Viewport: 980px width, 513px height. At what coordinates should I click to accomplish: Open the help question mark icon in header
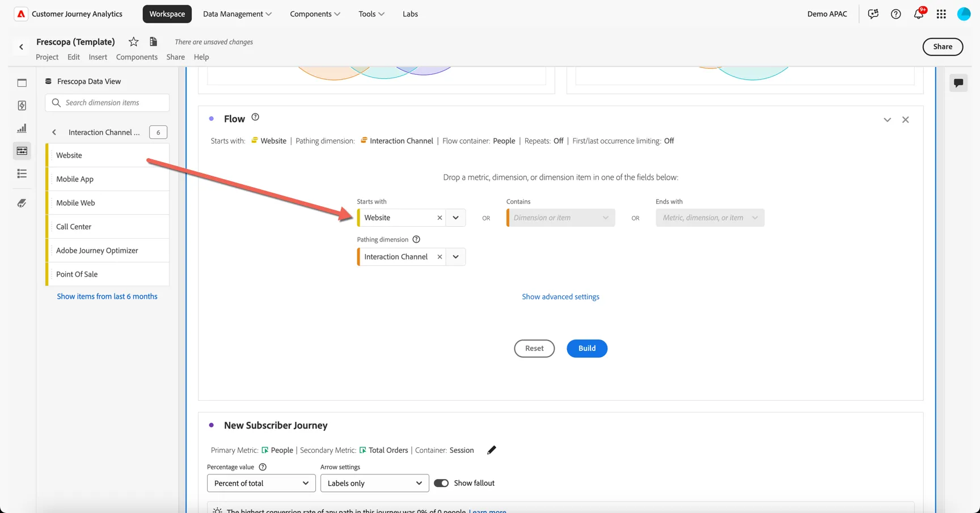coord(895,14)
